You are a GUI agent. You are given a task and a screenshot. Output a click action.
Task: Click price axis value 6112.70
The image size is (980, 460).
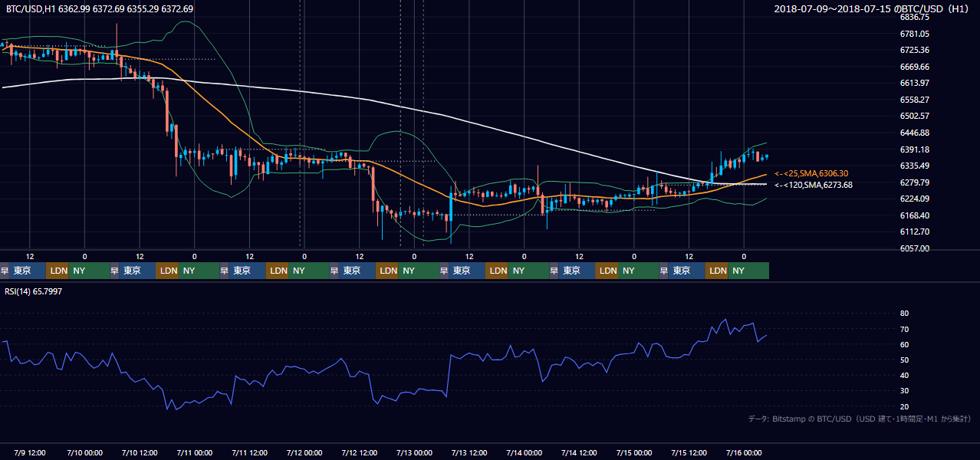915,232
